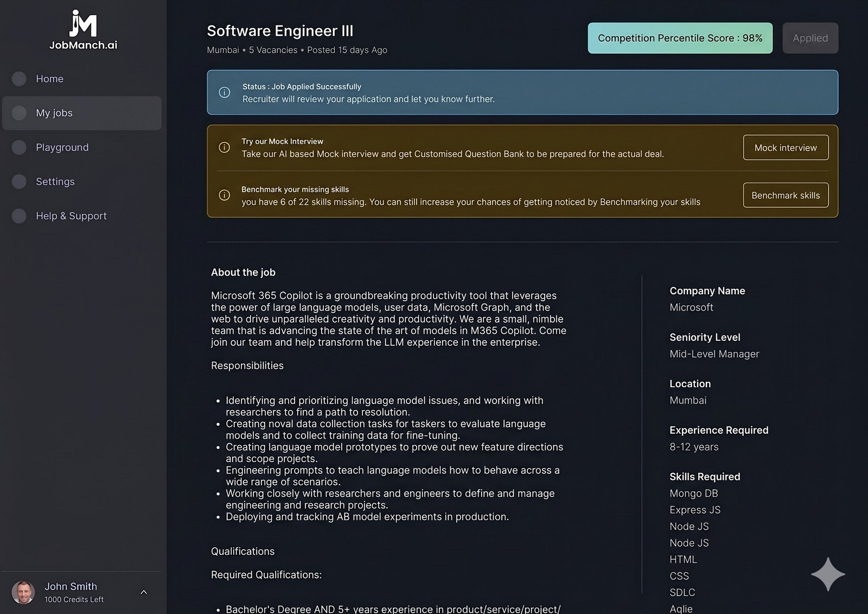
Task: Open My jobs in the sidebar
Action: (82, 113)
